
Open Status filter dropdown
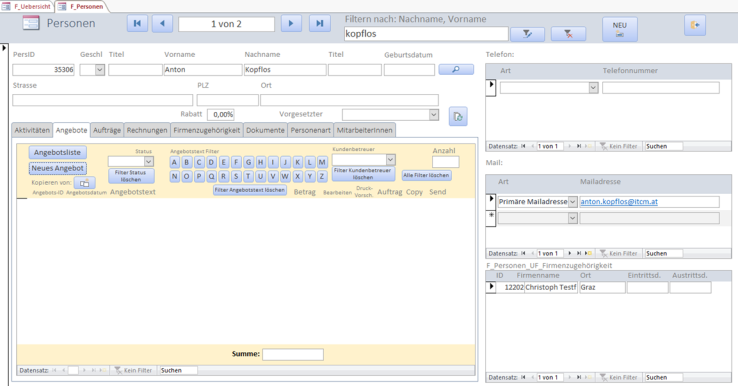149,161
